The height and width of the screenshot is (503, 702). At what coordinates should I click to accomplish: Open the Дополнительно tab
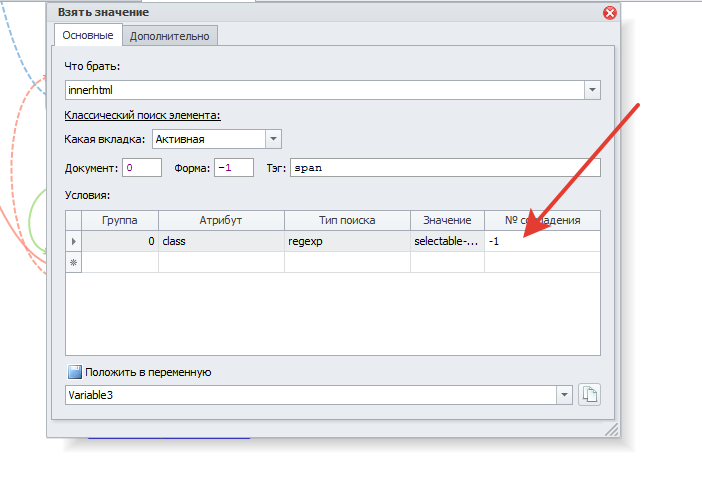click(170, 36)
